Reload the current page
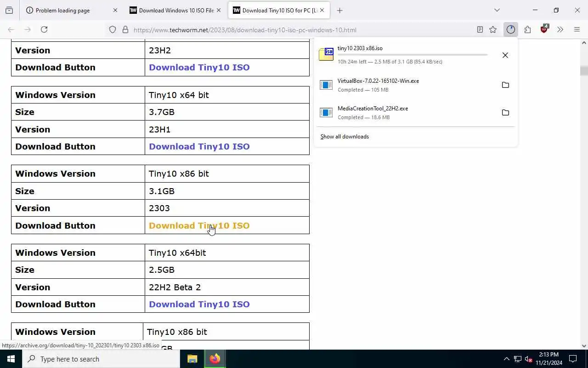Image resolution: width=588 pixels, height=368 pixels. click(44, 29)
